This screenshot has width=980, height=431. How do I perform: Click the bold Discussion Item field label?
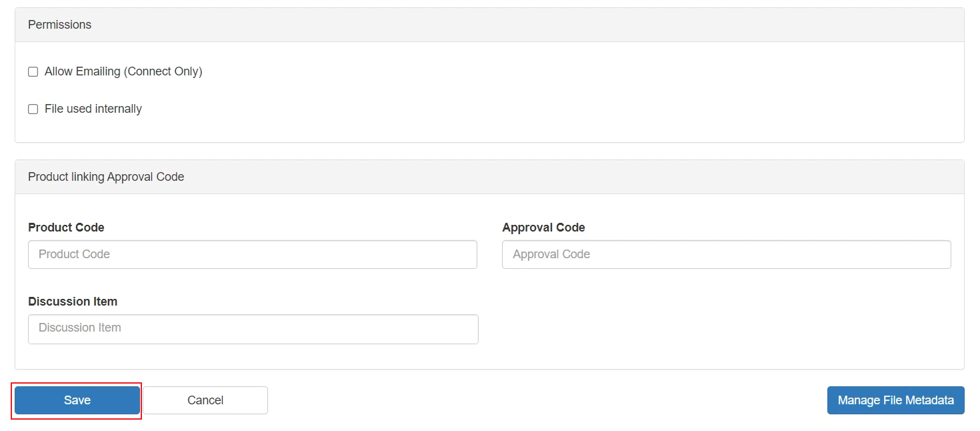[73, 302]
